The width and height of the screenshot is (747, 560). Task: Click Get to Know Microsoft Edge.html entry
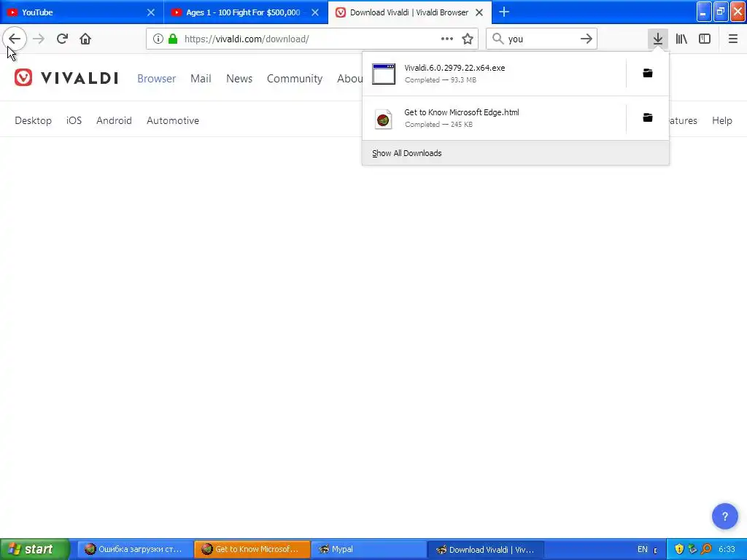(x=494, y=118)
